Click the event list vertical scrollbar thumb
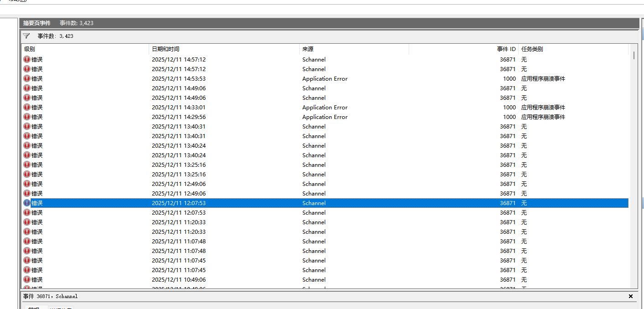 pos(634,55)
